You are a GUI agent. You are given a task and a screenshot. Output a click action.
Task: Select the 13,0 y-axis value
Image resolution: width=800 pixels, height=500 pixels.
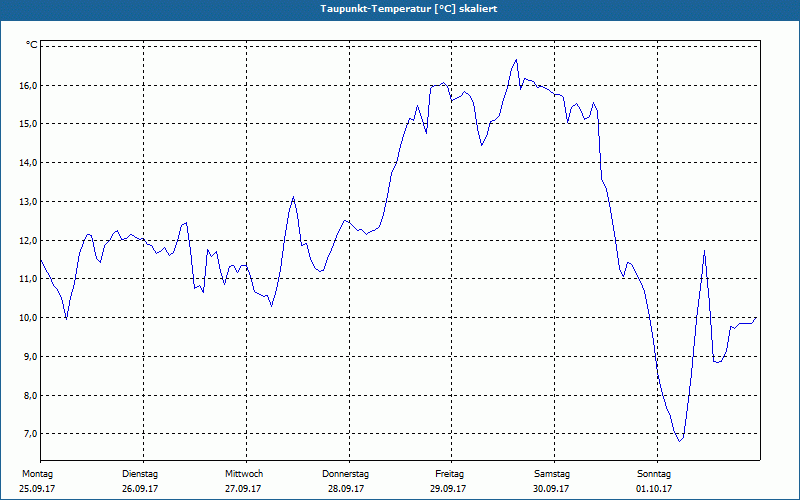[x=29, y=202]
